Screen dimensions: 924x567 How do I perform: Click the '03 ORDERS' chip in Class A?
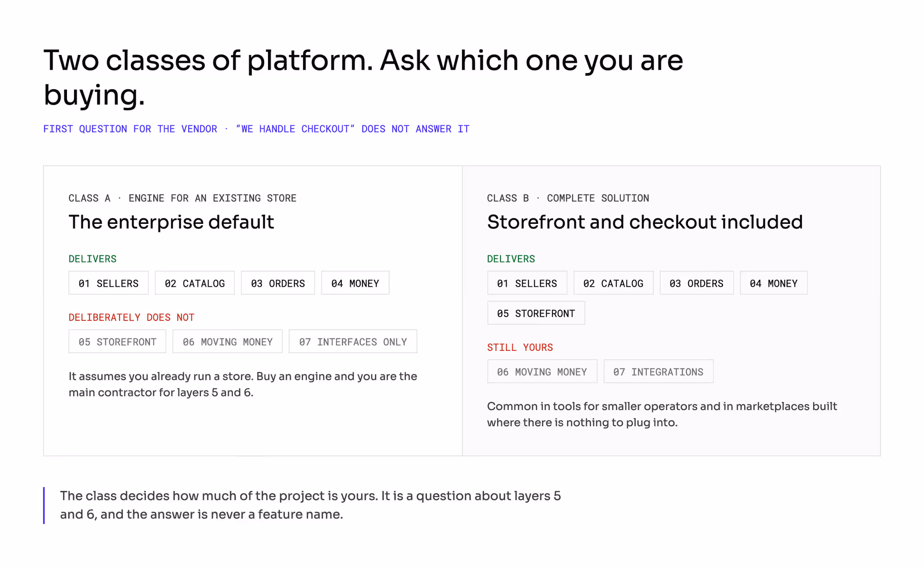(278, 283)
